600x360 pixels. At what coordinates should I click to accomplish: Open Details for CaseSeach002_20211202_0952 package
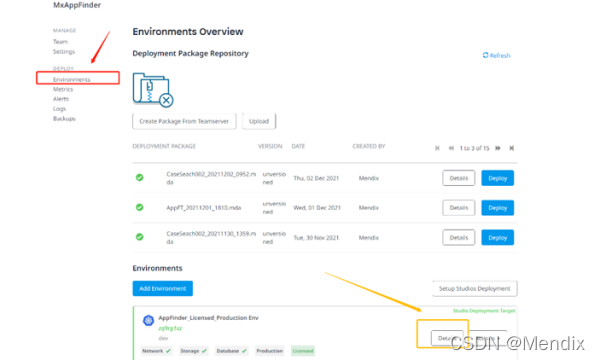point(458,178)
